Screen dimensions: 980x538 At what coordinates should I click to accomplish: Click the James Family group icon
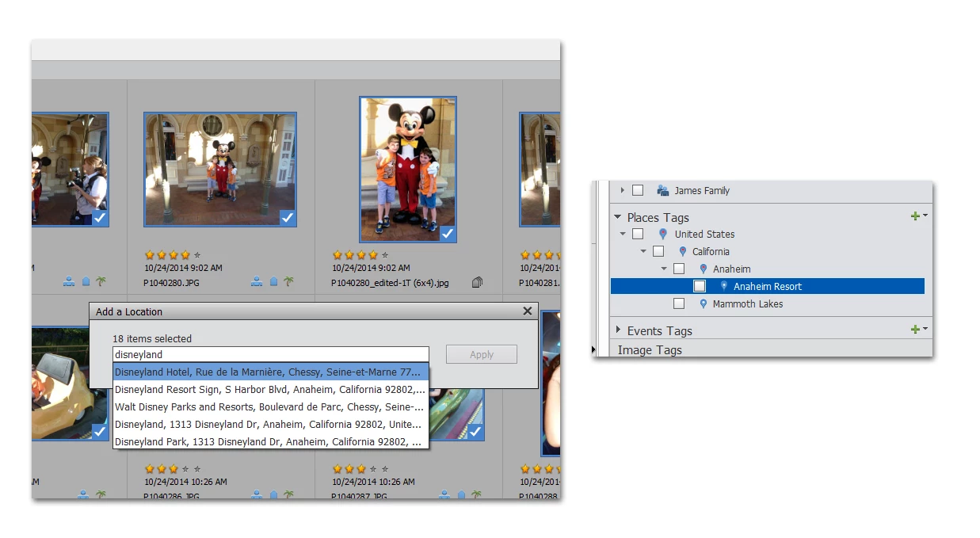[663, 190]
